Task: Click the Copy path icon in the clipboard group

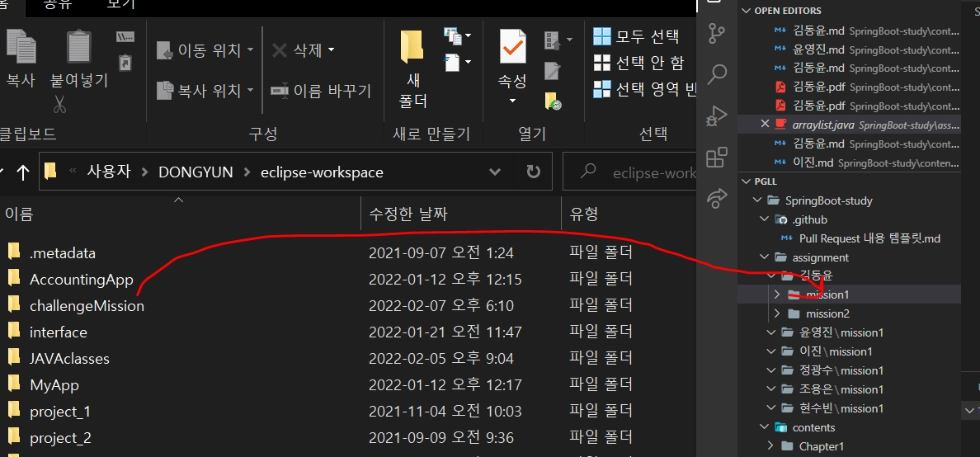Action: (125, 37)
